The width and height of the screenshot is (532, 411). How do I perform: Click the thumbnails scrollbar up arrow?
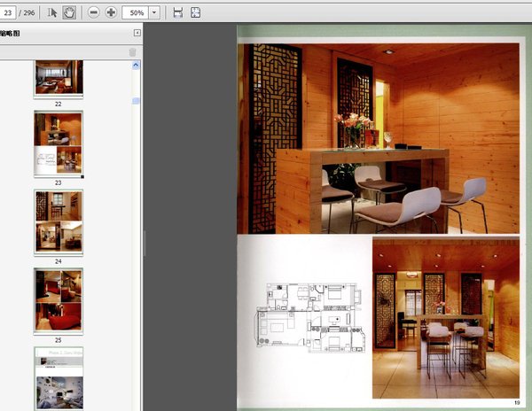point(136,65)
